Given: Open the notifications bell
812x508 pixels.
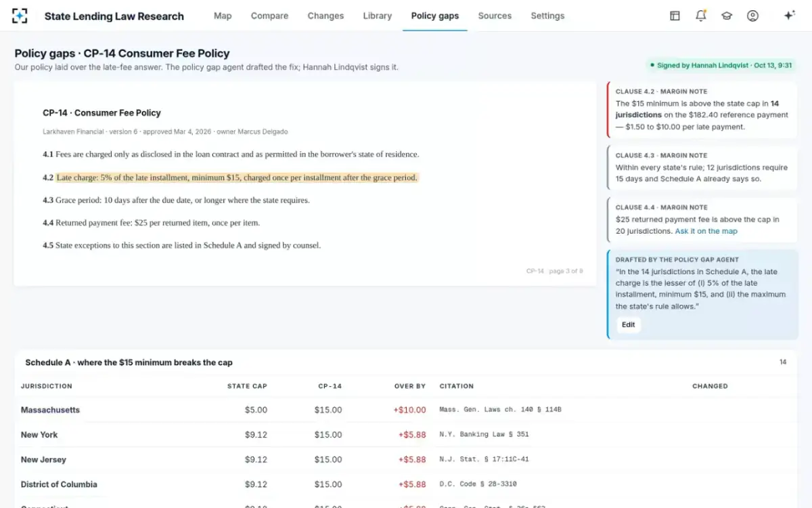Looking at the screenshot, I should pyautogui.click(x=701, y=16).
